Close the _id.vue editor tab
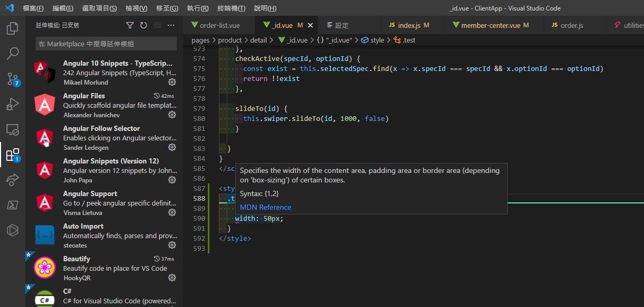 (310, 25)
